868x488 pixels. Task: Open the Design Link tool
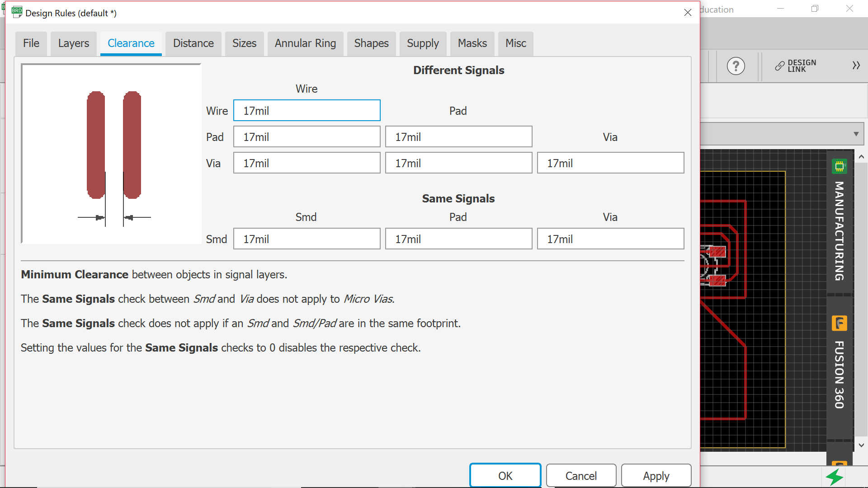[796, 66]
